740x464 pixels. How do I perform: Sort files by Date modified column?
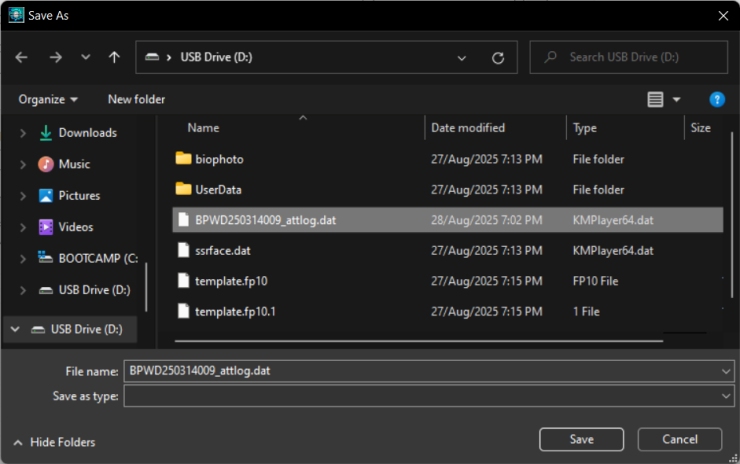pos(467,128)
